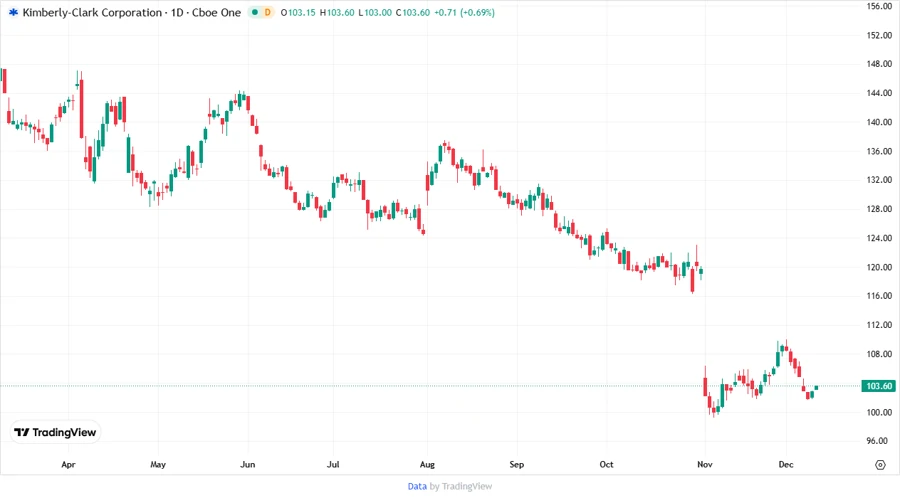900x498 pixels.
Task: Click the Apr label on time axis
Action: [x=68, y=465]
